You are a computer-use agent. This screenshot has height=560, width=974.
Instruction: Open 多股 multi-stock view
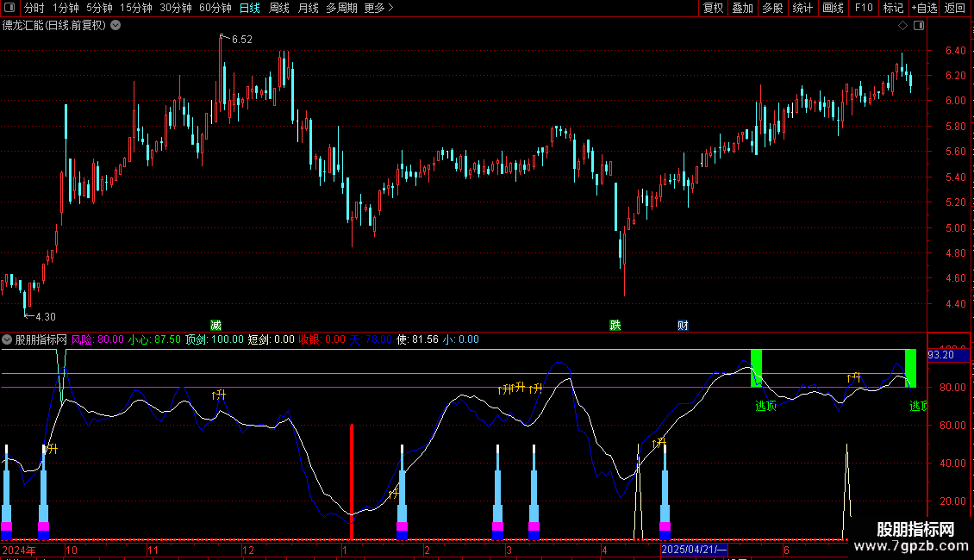tap(772, 8)
